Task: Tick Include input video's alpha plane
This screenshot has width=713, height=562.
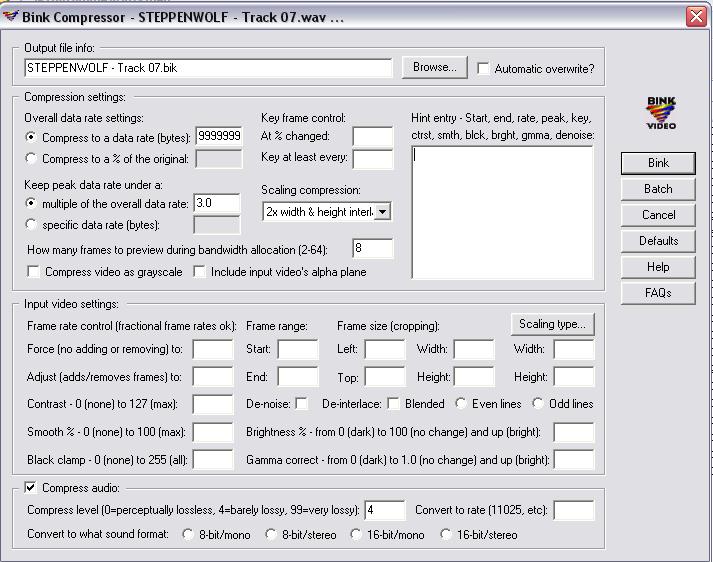Action: 199,271
